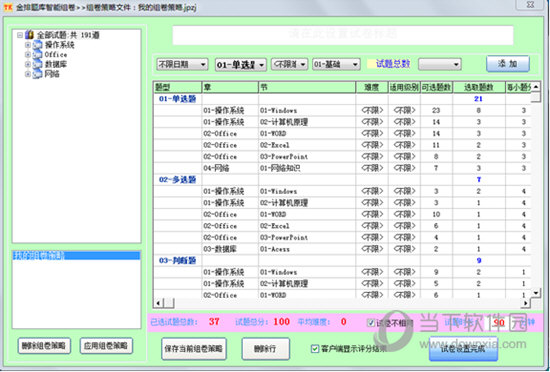Click the 选取题数 total 7 for 多选题

click(x=478, y=180)
